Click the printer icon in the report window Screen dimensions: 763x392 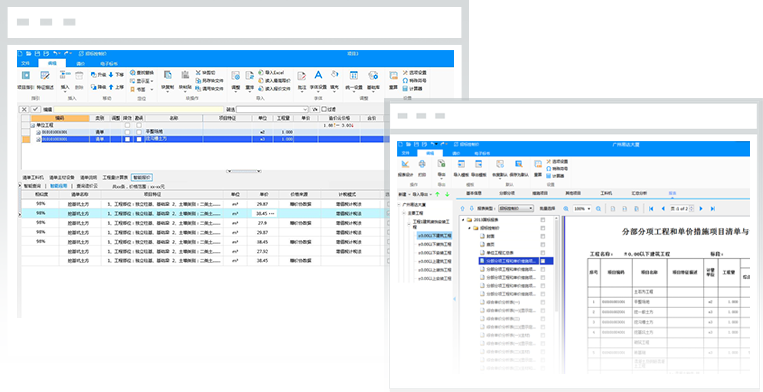tap(422, 164)
